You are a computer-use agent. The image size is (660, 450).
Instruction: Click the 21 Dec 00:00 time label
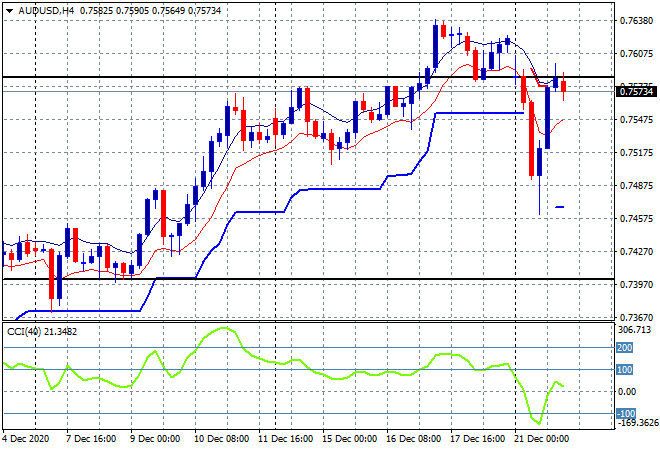click(541, 439)
